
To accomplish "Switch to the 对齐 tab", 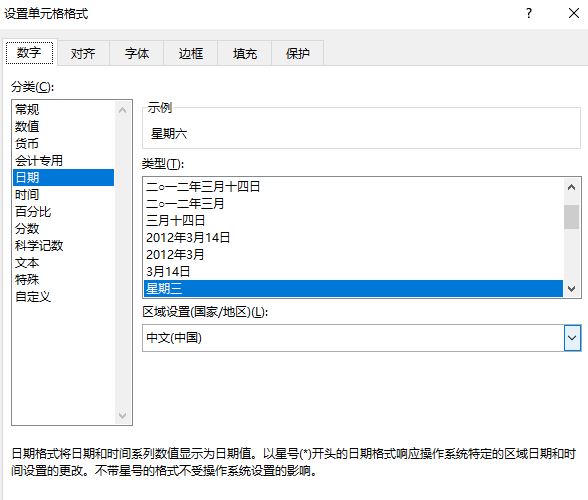I will pos(83,53).
